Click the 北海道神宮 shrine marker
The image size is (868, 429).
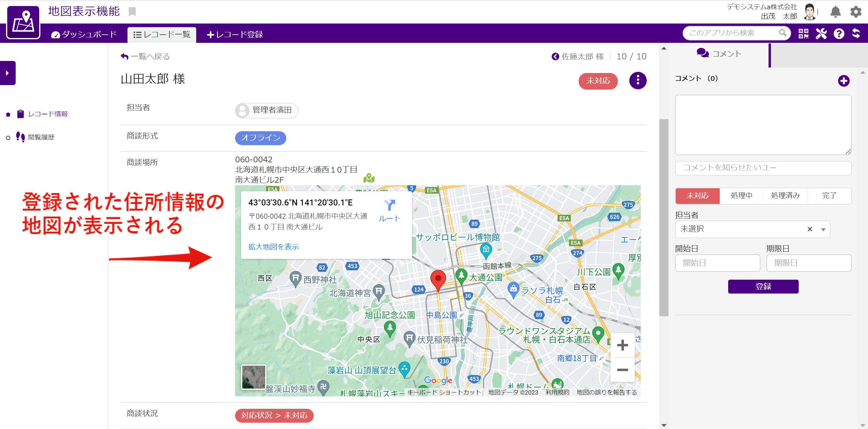[x=379, y=292]
